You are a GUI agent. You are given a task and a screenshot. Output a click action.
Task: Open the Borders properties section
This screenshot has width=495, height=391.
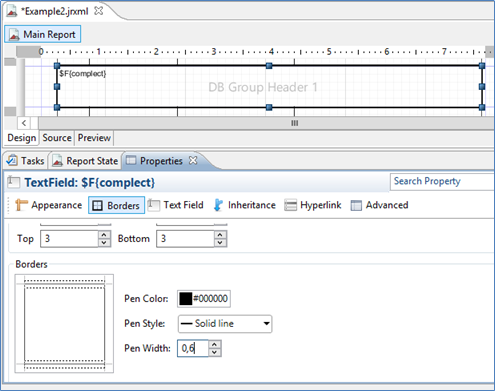coord(117,205)
